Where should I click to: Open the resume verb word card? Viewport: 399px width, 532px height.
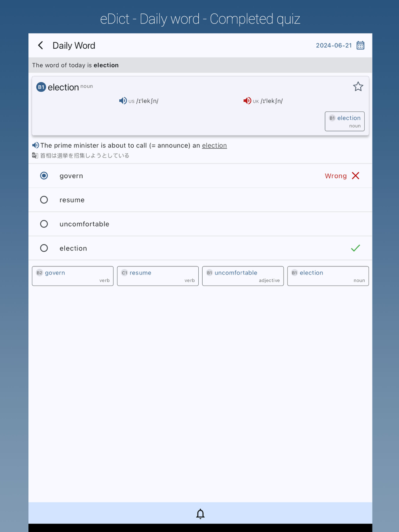pos(158,276)
